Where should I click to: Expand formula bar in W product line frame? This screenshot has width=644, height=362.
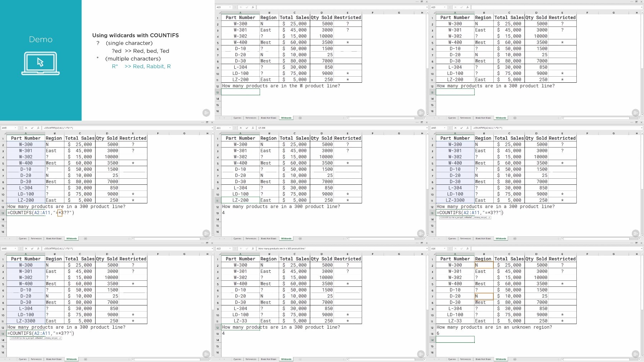tap(426, 7)
